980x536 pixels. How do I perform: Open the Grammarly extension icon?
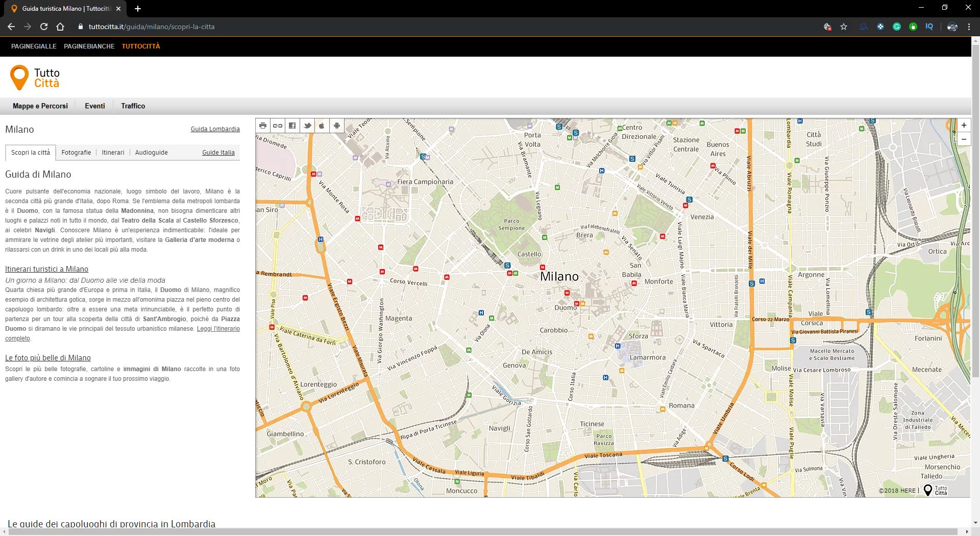[x=897, y=27]
